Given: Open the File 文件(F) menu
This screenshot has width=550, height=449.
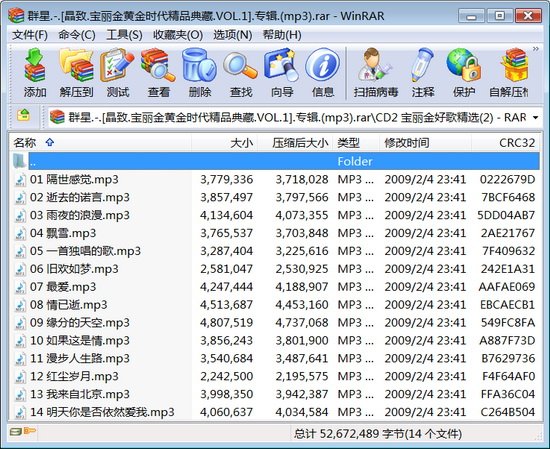Looking at the screenshot, I should coord(30,35).
